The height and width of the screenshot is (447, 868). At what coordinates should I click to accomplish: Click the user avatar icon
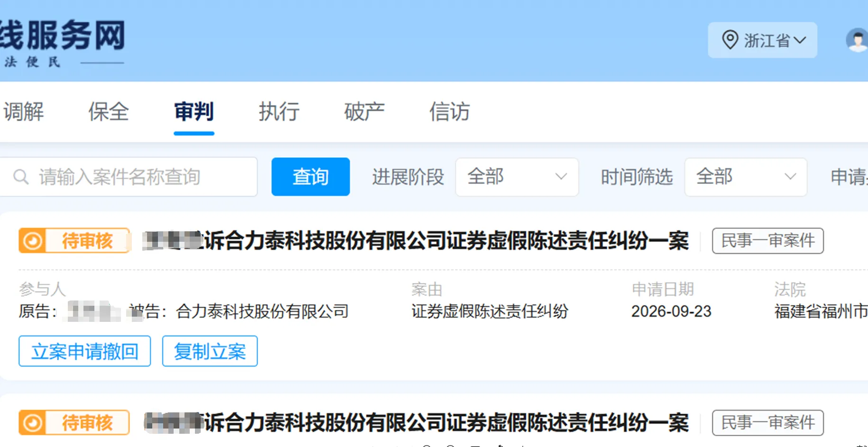tap(858, 40)
